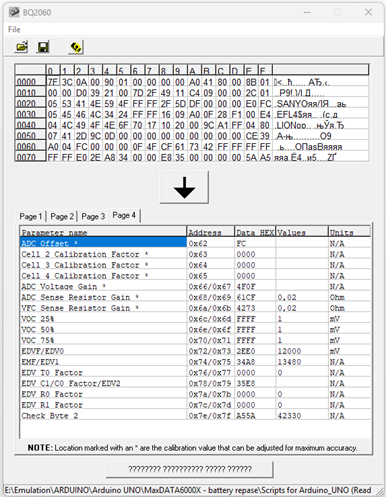Viewport: 386px width, 497px height.
Task: Select VFC Sense Resistor Gain row
Action: [195, 308]
